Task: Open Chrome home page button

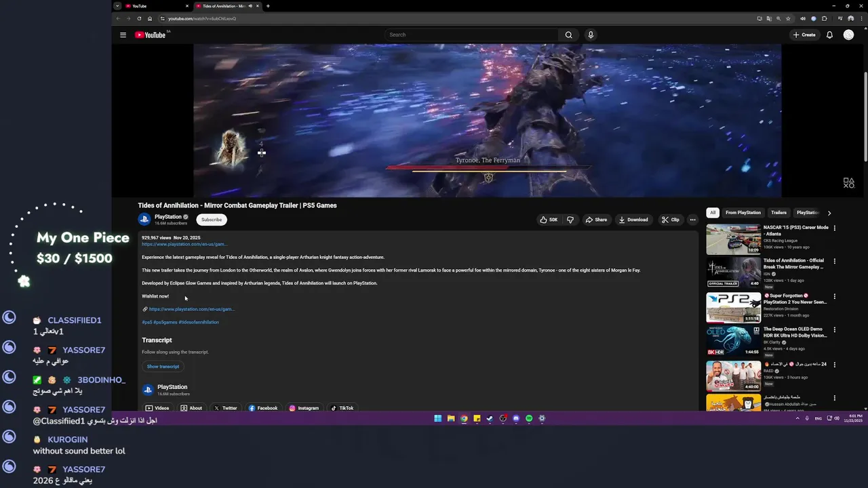Action: (x=150, y=18)
